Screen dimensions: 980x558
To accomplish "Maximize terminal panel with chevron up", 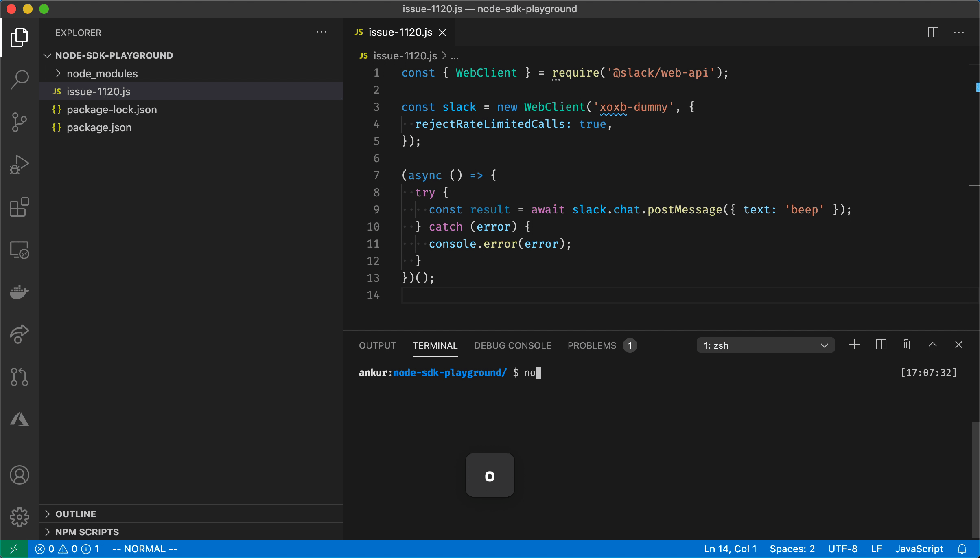I will coord(933,345).
